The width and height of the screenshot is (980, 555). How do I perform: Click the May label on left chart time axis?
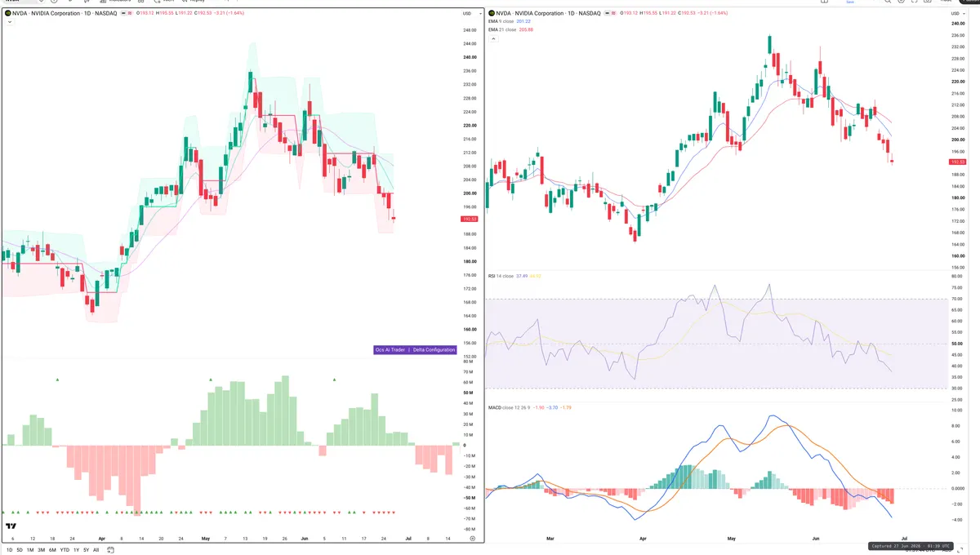point(205,539)
